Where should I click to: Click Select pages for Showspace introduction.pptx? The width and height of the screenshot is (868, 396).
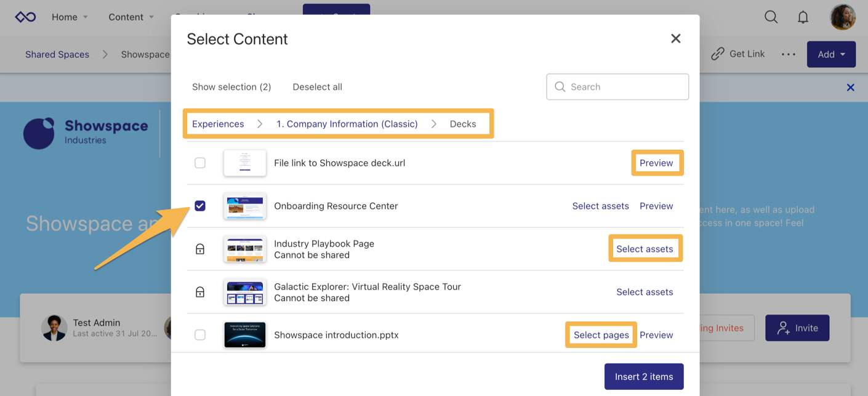pyautogui.click(x=601, y=335)
